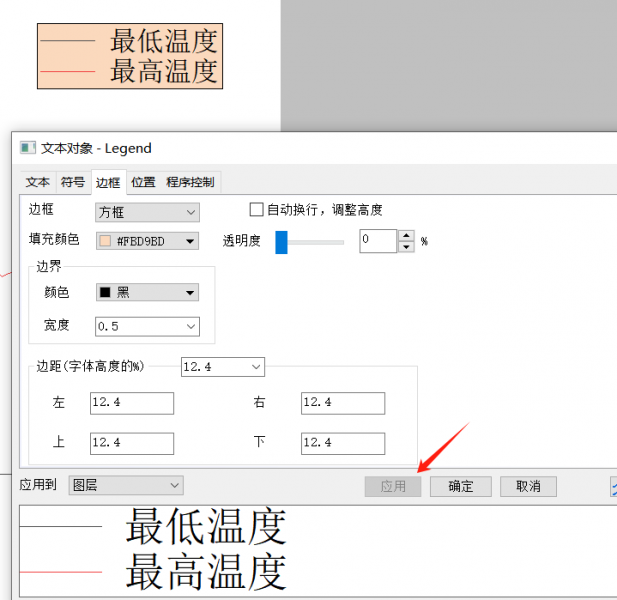The height and width of the screenshot is (600, 617).
Task: Decrease transparency with the down spinner arrow
Action: (406, 247)
